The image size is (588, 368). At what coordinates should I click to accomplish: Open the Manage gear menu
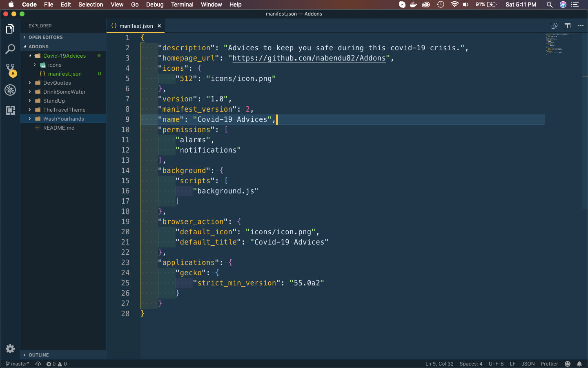tap(10, 349)
